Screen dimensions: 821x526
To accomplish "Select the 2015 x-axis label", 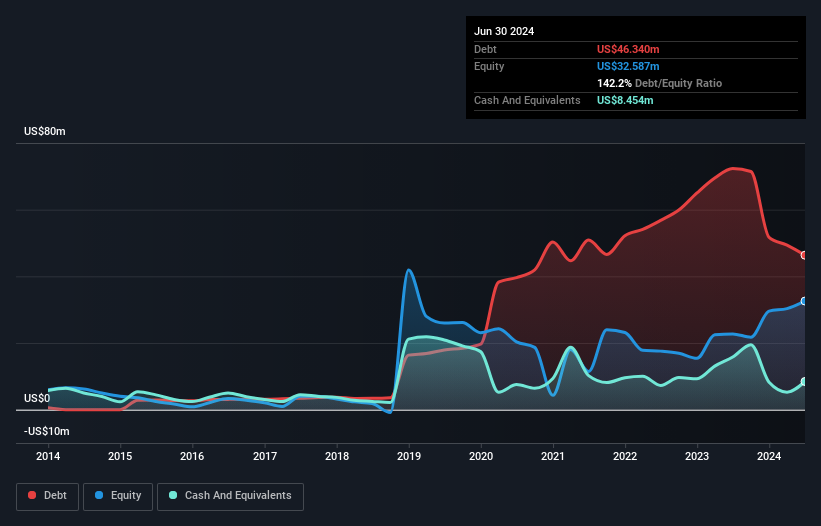I will pyautogui.click(x=120, y=456).
